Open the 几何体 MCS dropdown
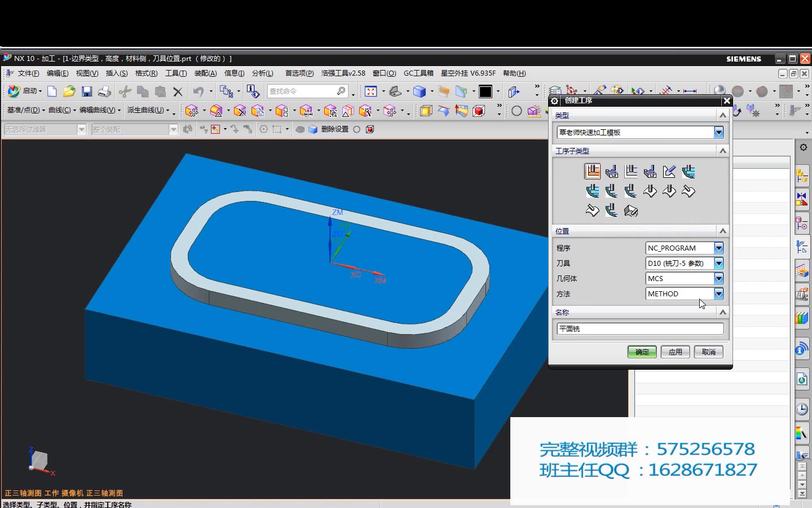Image resolution: width=812 pixels, height=508 pixels. (718, 278)
